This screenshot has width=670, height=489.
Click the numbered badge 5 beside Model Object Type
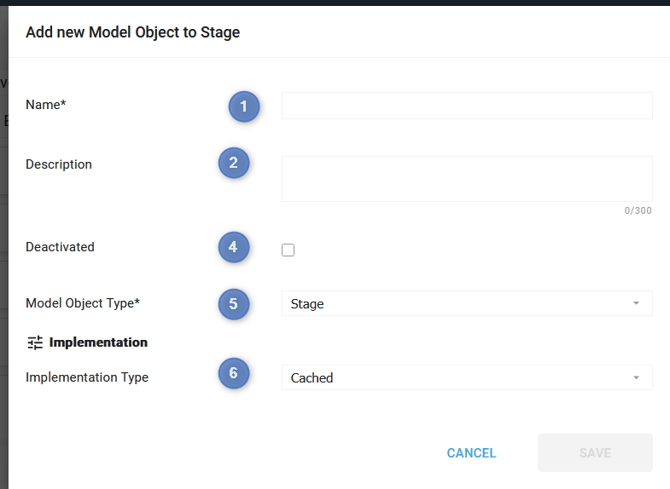(x=233, y=303)
